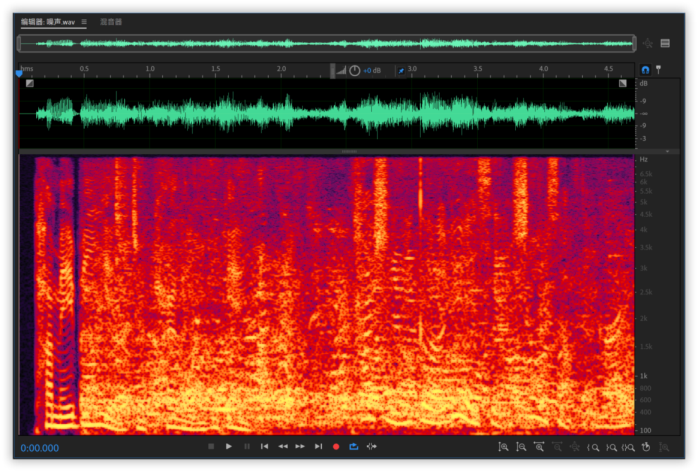Grab the HUD drag handle

pyautogui.click(x=333, y=71)
